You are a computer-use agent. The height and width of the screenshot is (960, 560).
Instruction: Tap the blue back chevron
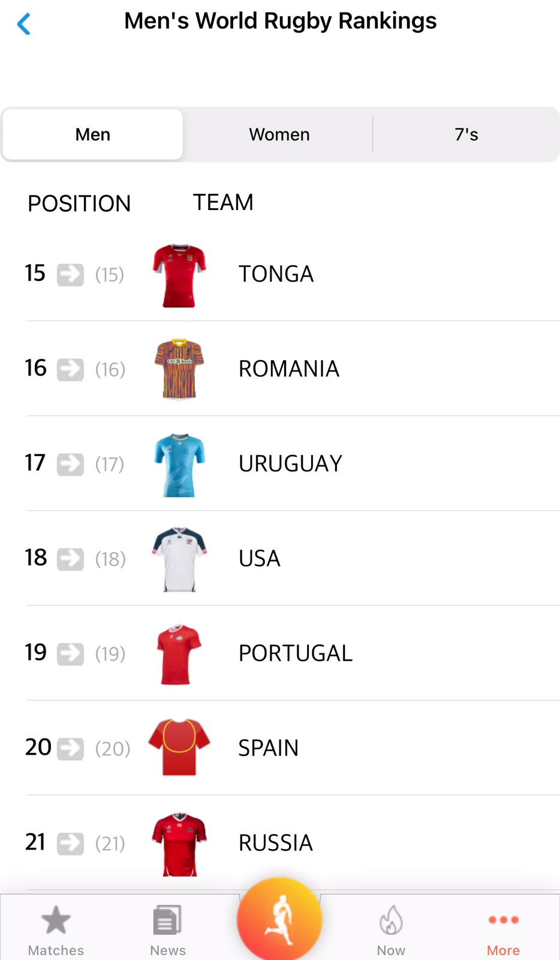coord(24,25)
